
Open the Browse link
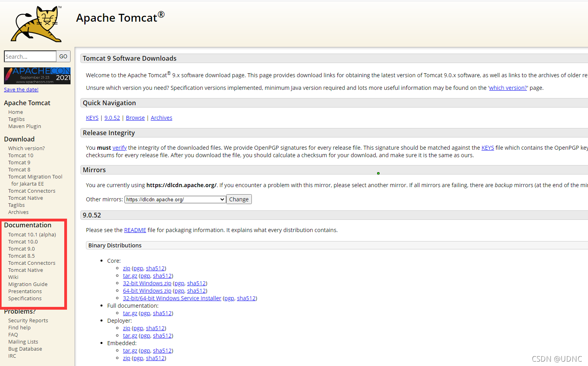135,117
